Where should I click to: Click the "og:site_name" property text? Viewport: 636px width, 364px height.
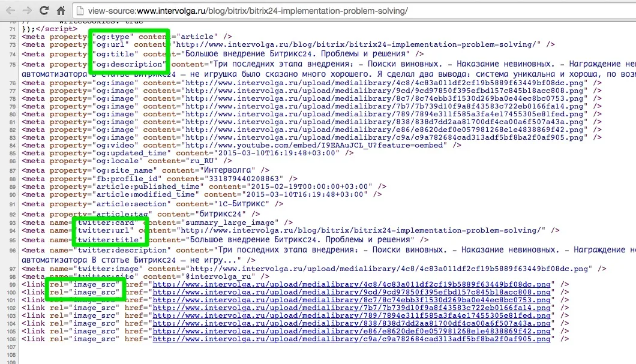[x=125, y=171]
